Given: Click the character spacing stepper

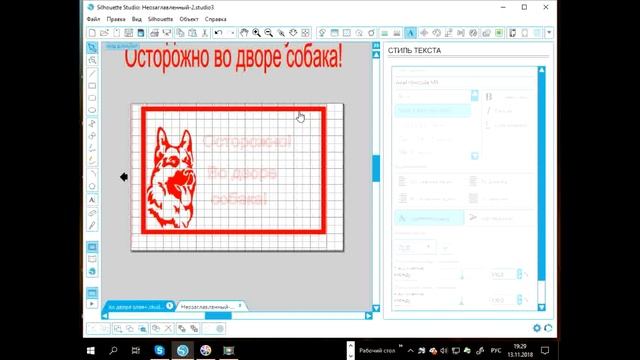Looking at the screenshot, I should pyautogui.click(x=520, y=274).
